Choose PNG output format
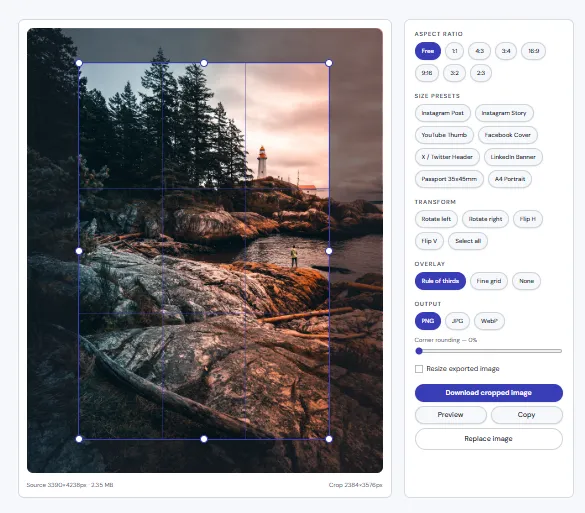The height and width of the screenshot is (513, 585). pos(428,321)
